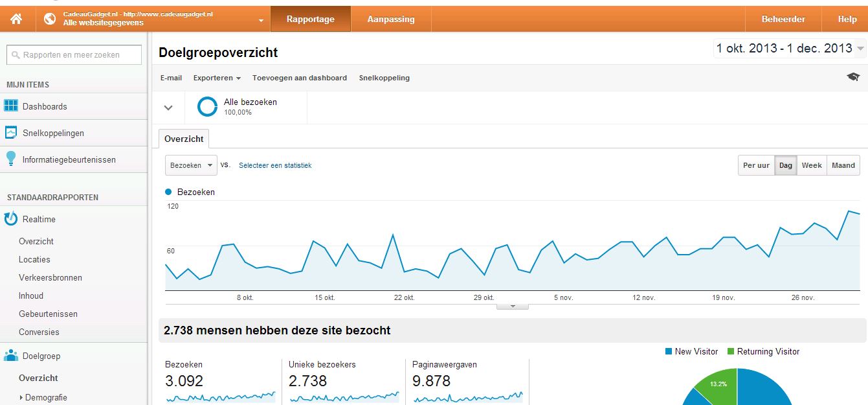This screenshot has height=405, width=868.
Task: Click 'Selecteer een statistiek' link
Action: [x=275, y=165]
